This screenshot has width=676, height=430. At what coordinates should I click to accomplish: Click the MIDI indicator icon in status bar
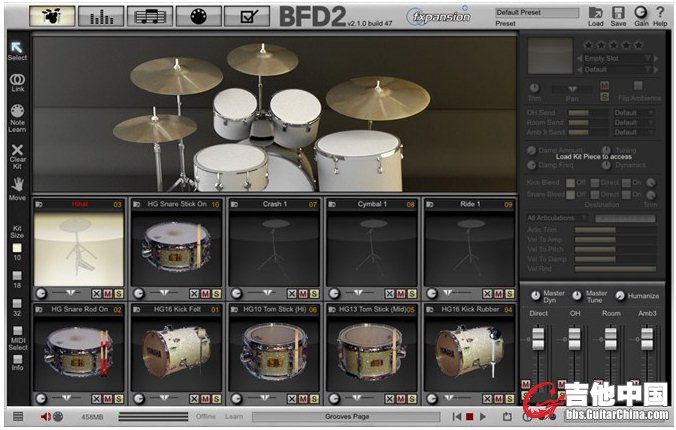point(58,417)
